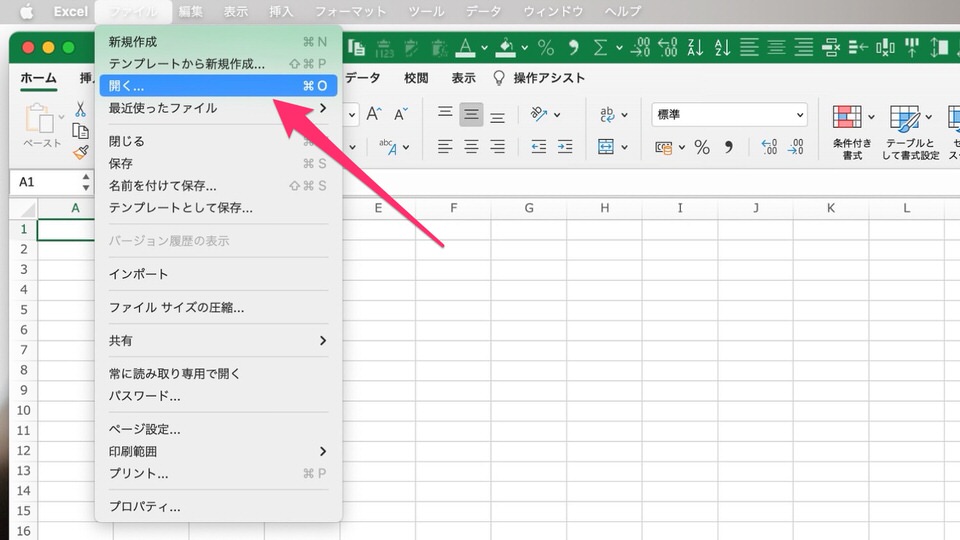Viewport: 960px width, 540px height.
Task: Choose パスワード... menu entry
Action: 218,396
